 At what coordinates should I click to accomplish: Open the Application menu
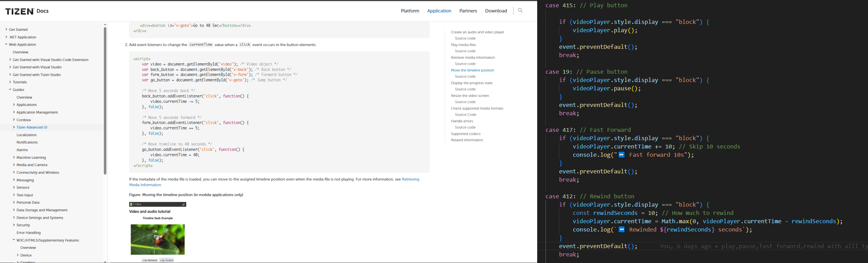tap(439, 11)
